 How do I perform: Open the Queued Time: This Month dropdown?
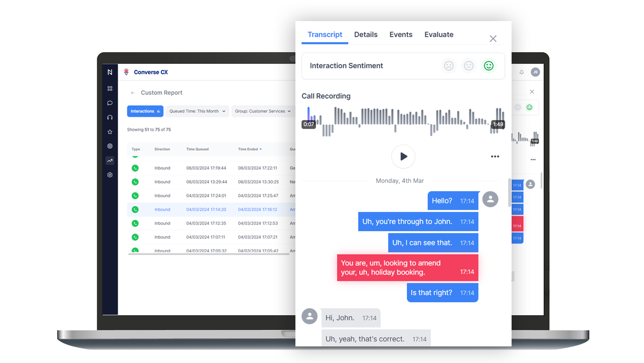(x=197, y=111)
